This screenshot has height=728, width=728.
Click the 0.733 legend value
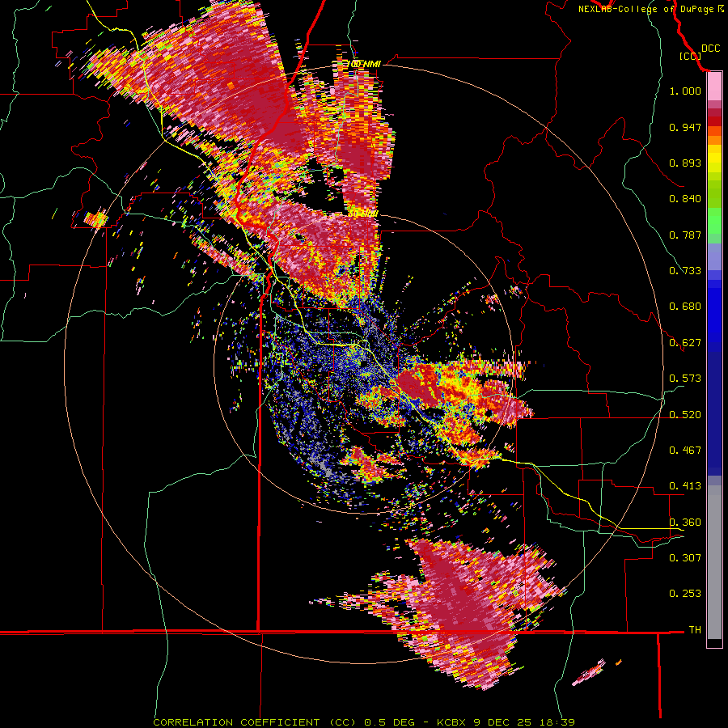[x=685, y=271]
